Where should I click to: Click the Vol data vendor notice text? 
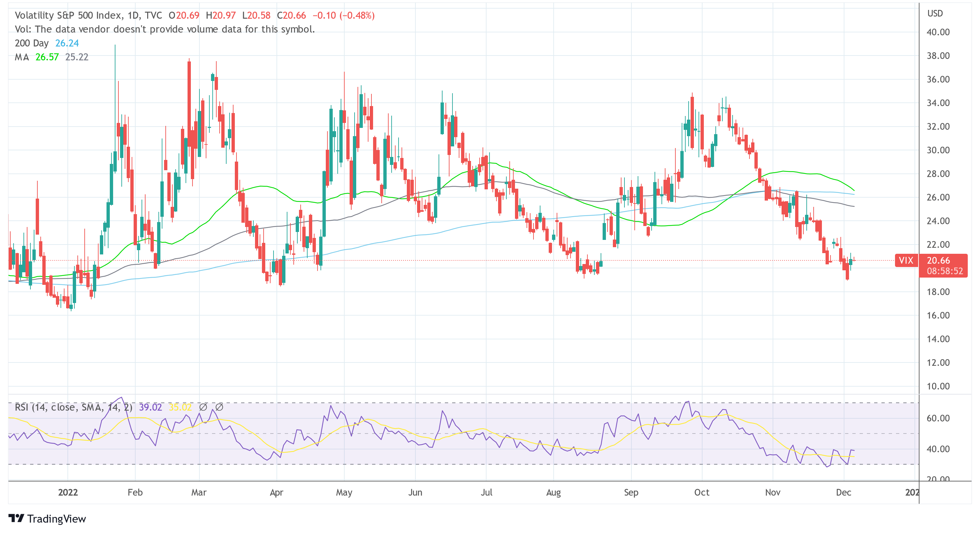164,29
